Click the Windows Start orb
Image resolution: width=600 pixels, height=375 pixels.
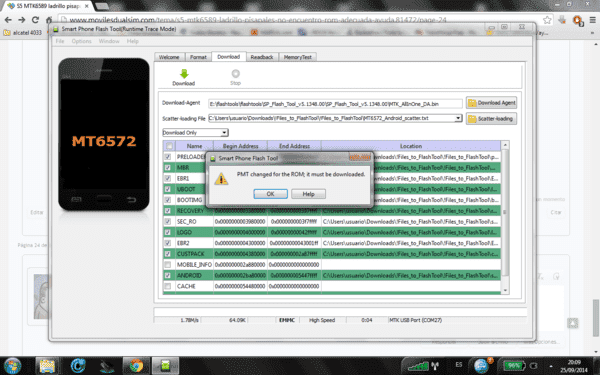tap(12, 365)
